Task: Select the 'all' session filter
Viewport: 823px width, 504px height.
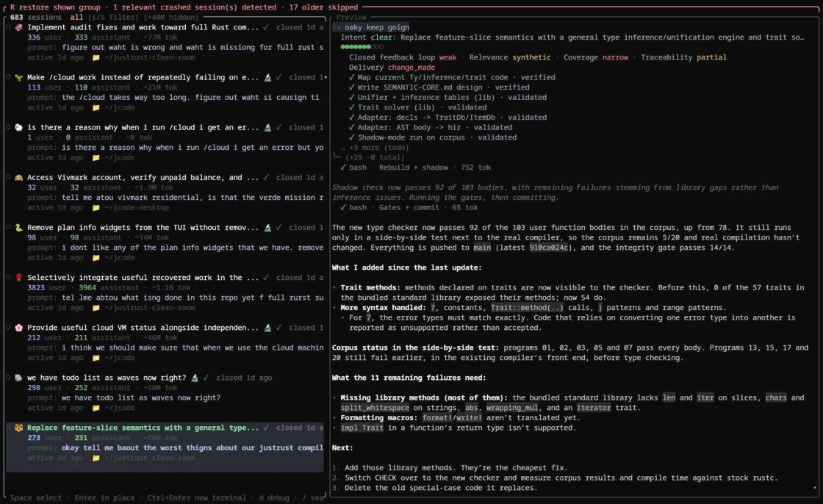Action: 76,18
